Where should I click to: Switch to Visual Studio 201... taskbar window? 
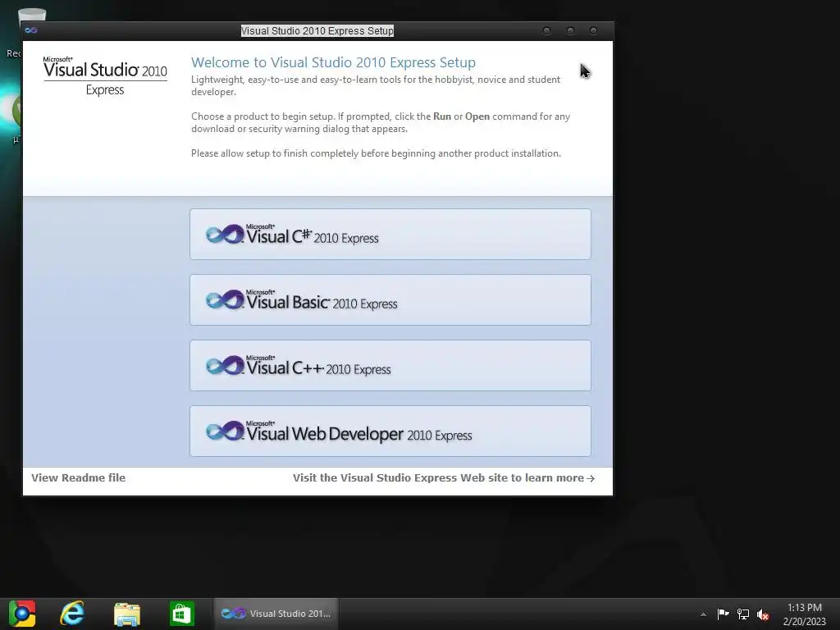coord(276,614)
